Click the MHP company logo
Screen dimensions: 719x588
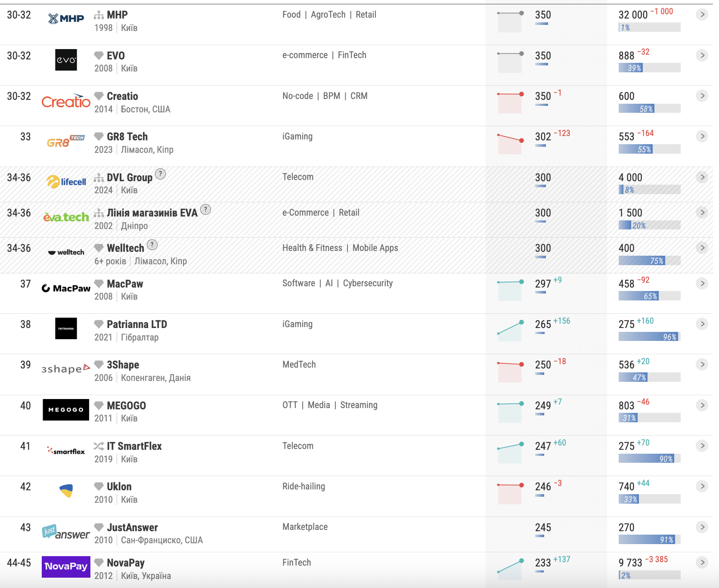(x=66, y=19)
